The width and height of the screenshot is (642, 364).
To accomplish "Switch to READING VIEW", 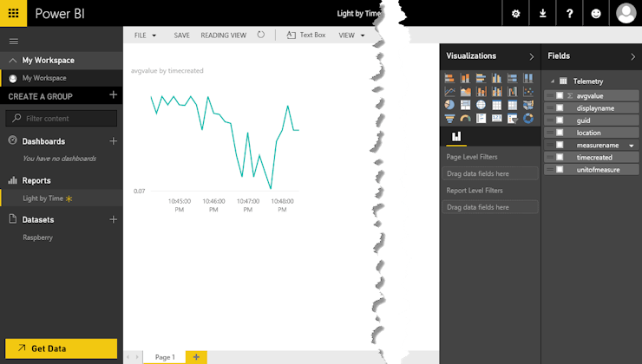I will click(x=224, y=36).
